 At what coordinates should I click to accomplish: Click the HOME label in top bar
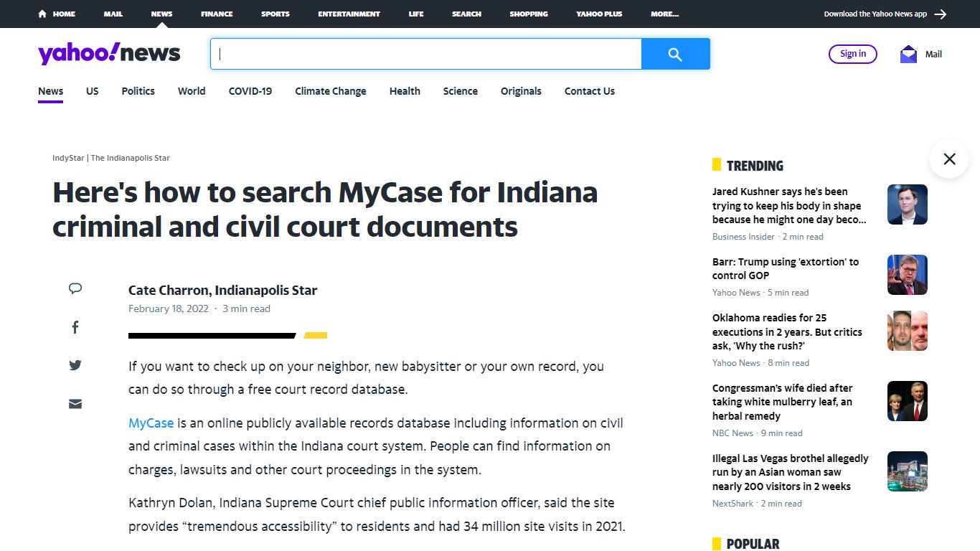[64, 14]
